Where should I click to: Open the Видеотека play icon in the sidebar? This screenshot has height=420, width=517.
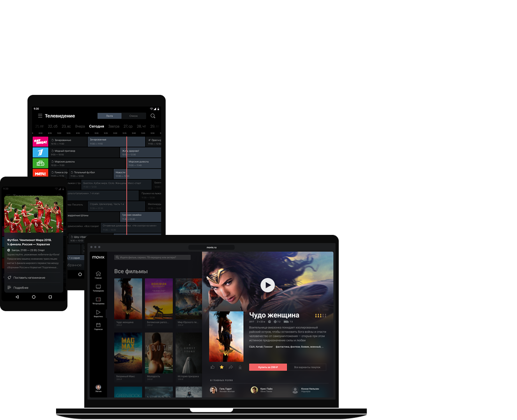tap(98, 312)
